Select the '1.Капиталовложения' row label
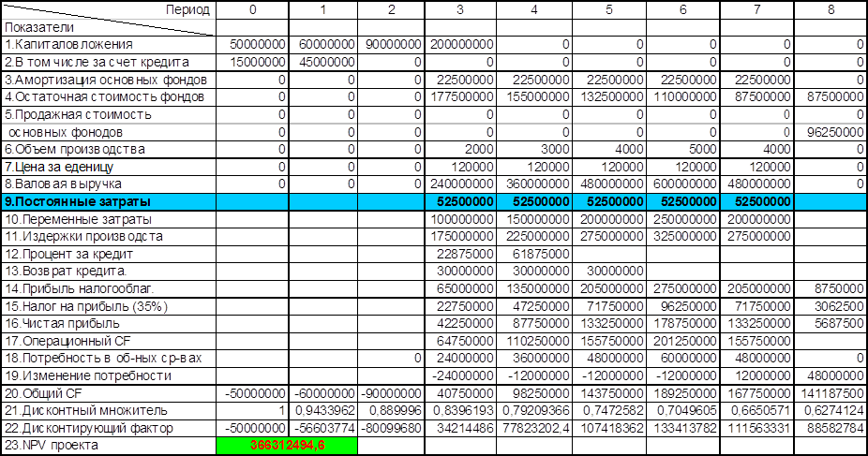868x456 pixels. coord(108,44)
